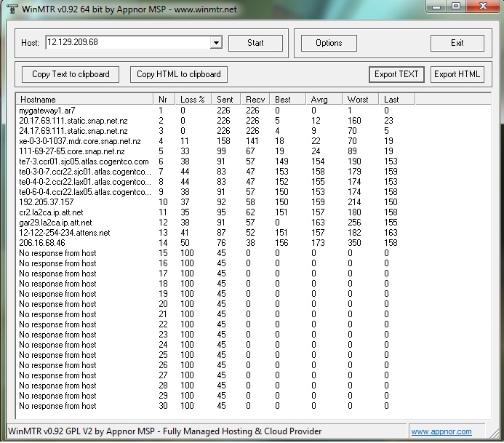
Task: Maximize the WinMTR window
Action: tap(455, 7)
